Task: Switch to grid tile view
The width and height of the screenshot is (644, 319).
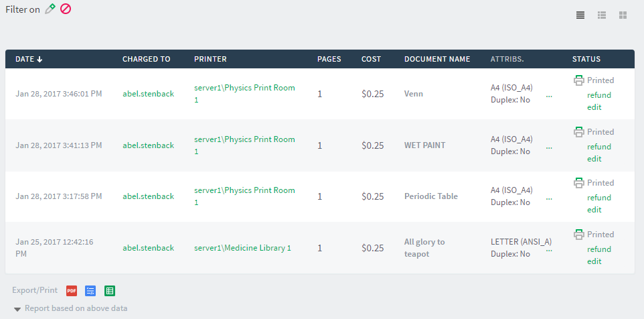Action: (623, 15)
